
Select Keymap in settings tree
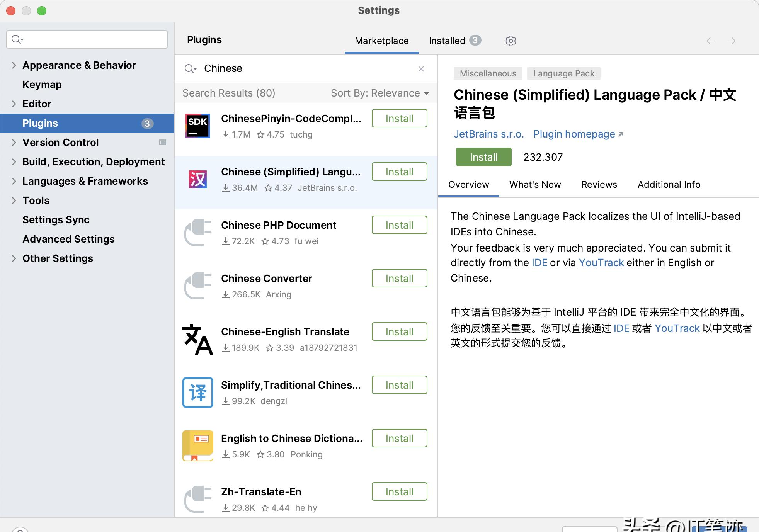click(x=87, y=85)
